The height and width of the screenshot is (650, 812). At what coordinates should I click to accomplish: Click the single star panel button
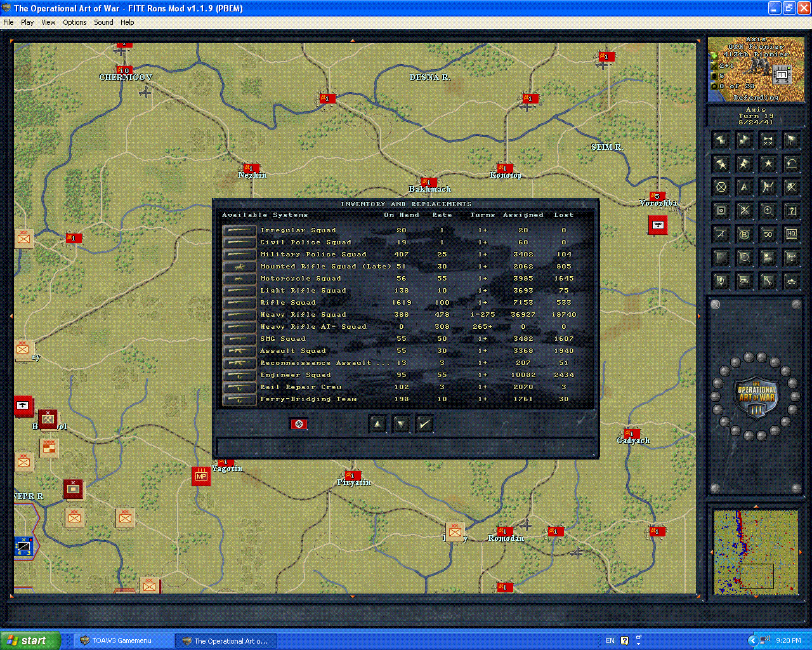click(768, 164)
